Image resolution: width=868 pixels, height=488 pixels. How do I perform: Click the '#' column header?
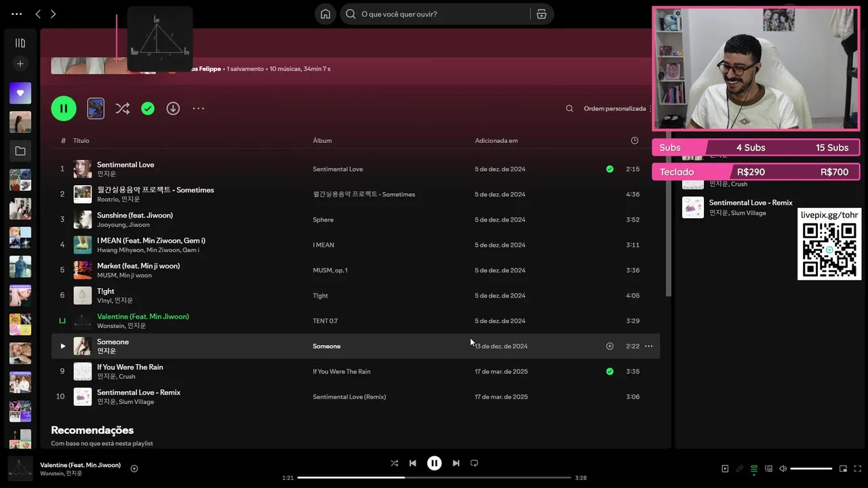(63, 140)
